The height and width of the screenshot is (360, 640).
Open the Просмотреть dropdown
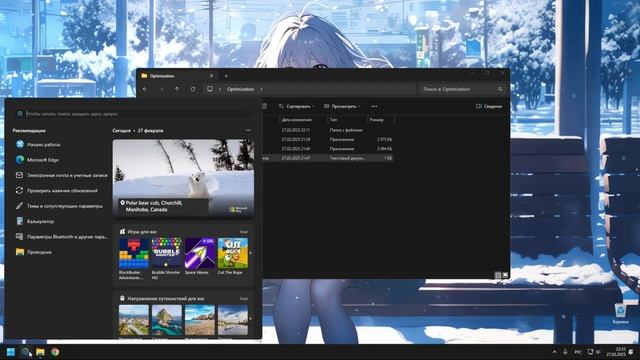pyautogui.click(x=342, y=106)
